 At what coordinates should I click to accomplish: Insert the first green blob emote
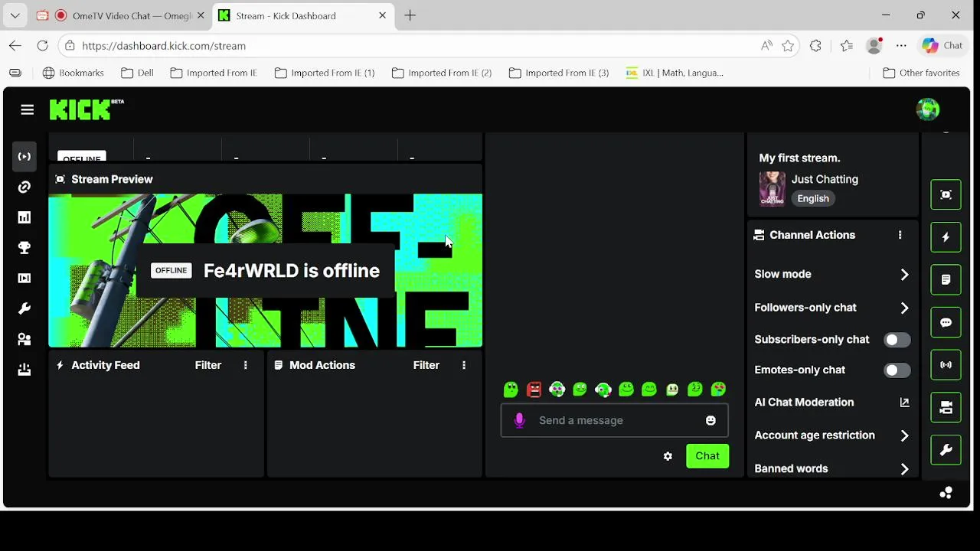tap(511, 390)
